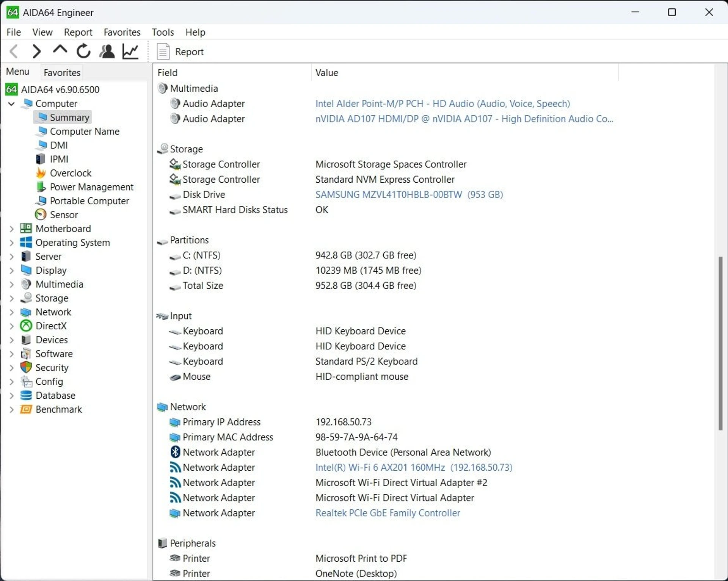The image size is (728, 581).
Task: Click the Software icon in sidebar
Action: pyautogui.click(x=26, y=354)
